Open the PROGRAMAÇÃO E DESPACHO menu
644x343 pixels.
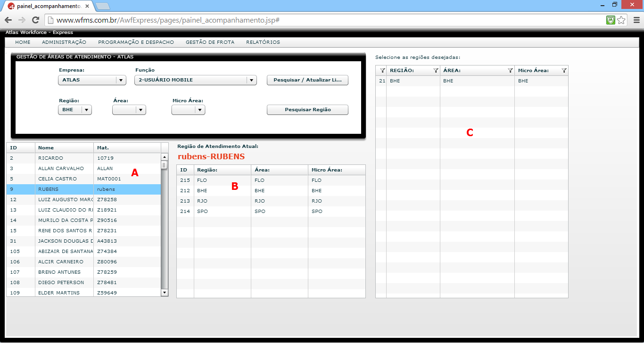pos(136,42)
